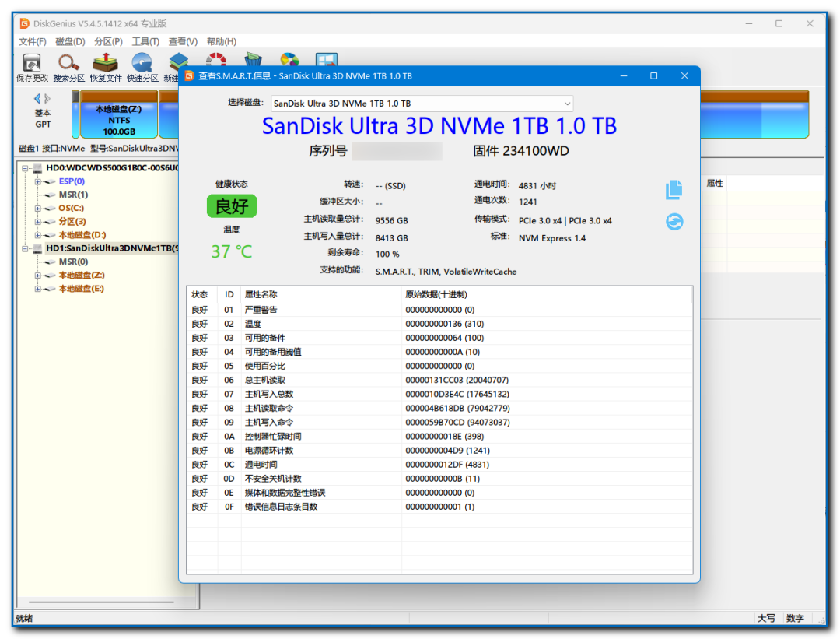The width and height of the screenshot is (840, 639).
Task: Open the 分区(P) menu
Action: pos(108,41)
